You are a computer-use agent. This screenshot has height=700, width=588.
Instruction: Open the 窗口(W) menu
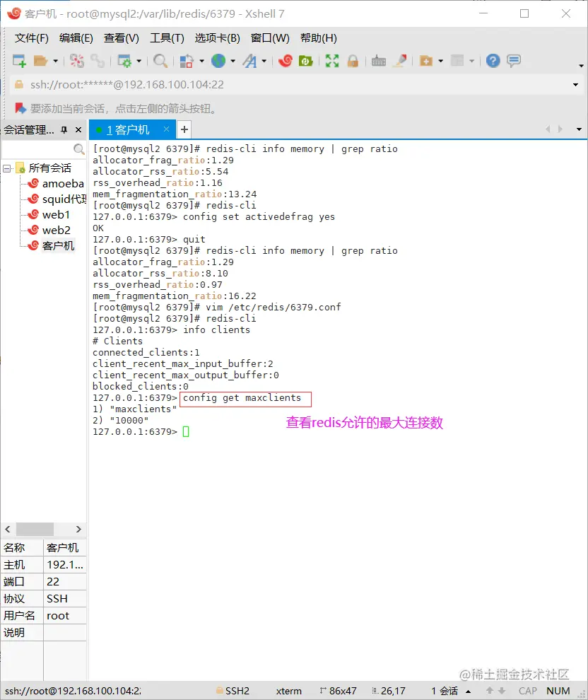point(270,38)
